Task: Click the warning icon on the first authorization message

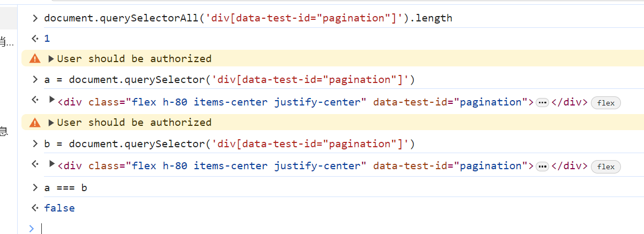Action: point(35,58)
